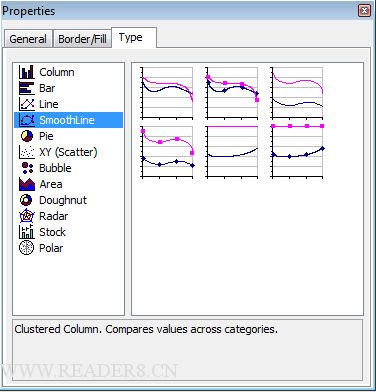The height and width of the screenshot is (392, 376).
Task: Switch to the General tab
Action: [x=28, y=39]
